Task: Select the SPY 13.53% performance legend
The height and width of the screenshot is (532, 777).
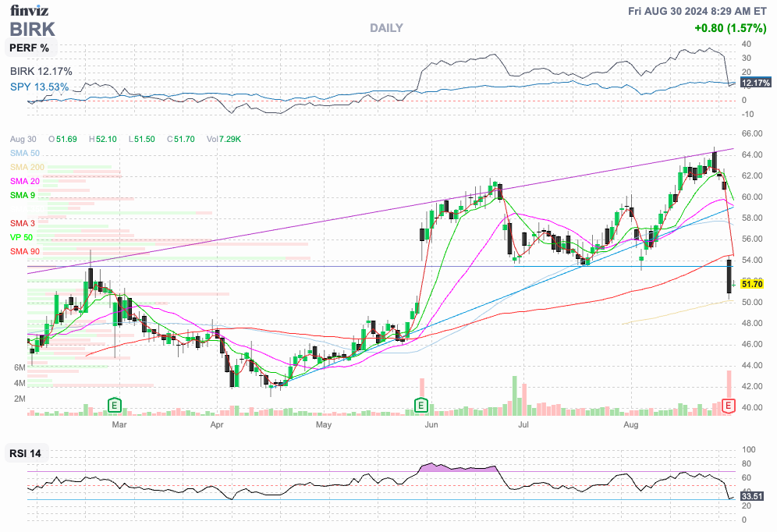Action: (40, 87)
